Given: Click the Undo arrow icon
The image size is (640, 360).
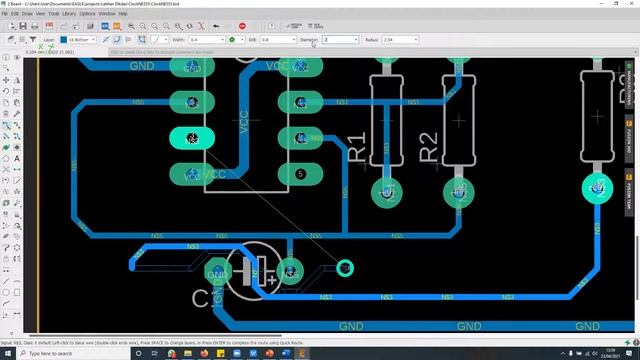Looking at the screenshot, I should click(216, 26).
